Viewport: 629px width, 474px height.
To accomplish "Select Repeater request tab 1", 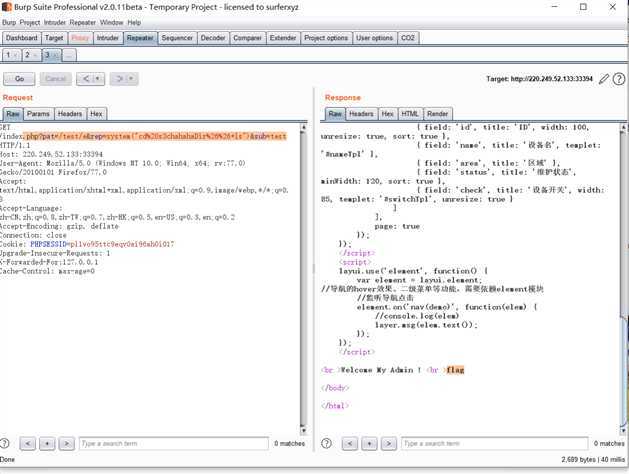I will click(x=11, y=55).
